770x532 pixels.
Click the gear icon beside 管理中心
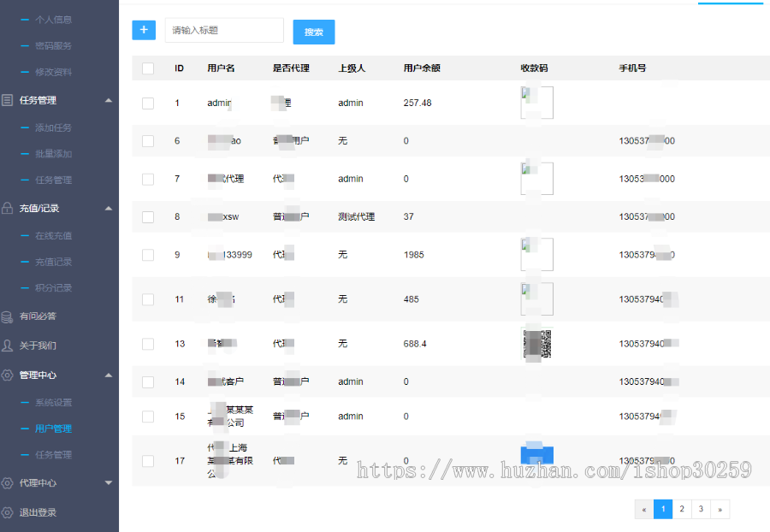pos(8,375)
